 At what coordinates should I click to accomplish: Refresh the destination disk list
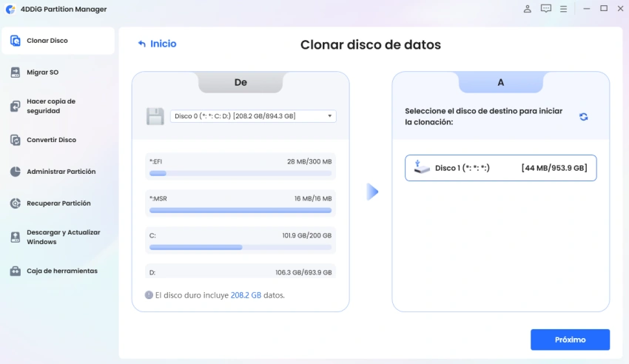click(584, 117)
